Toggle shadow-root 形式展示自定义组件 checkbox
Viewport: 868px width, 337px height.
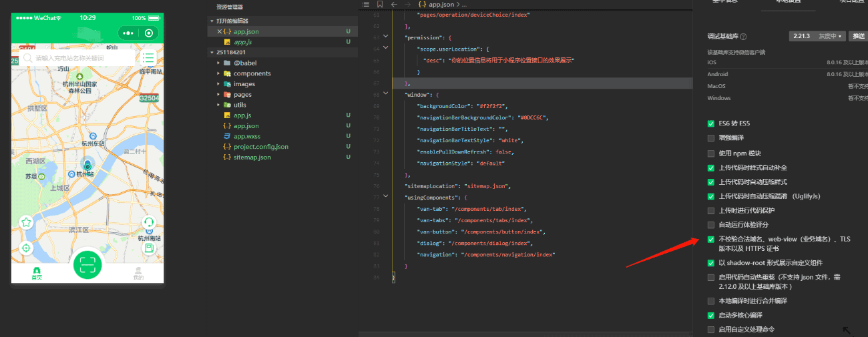711,263
